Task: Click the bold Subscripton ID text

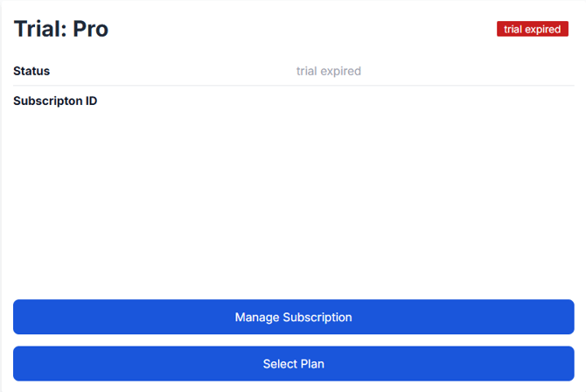Action: 55,101
